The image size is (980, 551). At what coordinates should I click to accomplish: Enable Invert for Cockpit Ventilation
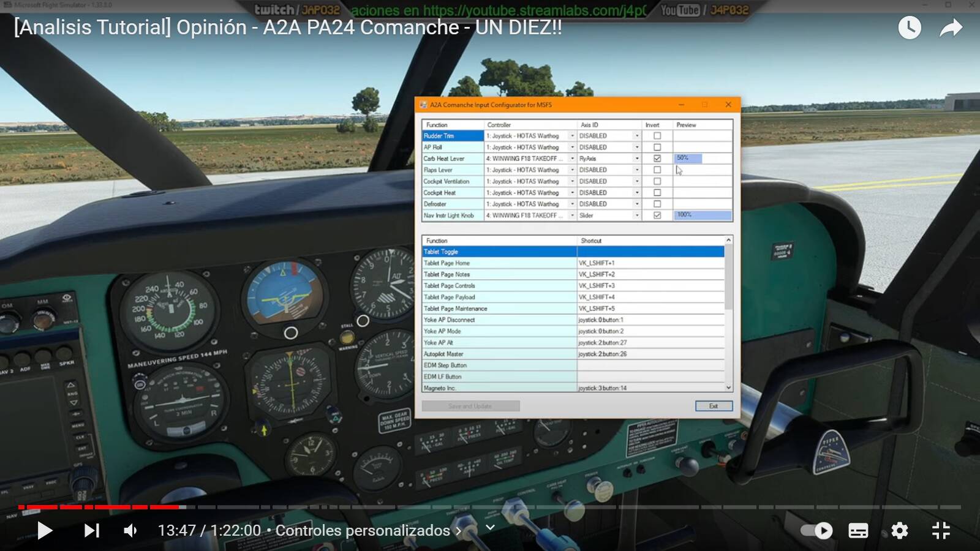click(x=657, y=181)
